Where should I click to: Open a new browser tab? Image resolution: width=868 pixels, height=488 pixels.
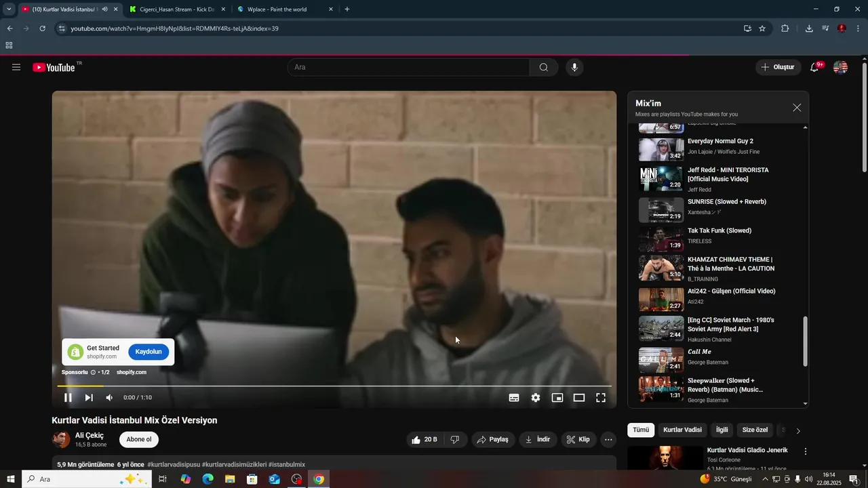[x=347, y=9]
